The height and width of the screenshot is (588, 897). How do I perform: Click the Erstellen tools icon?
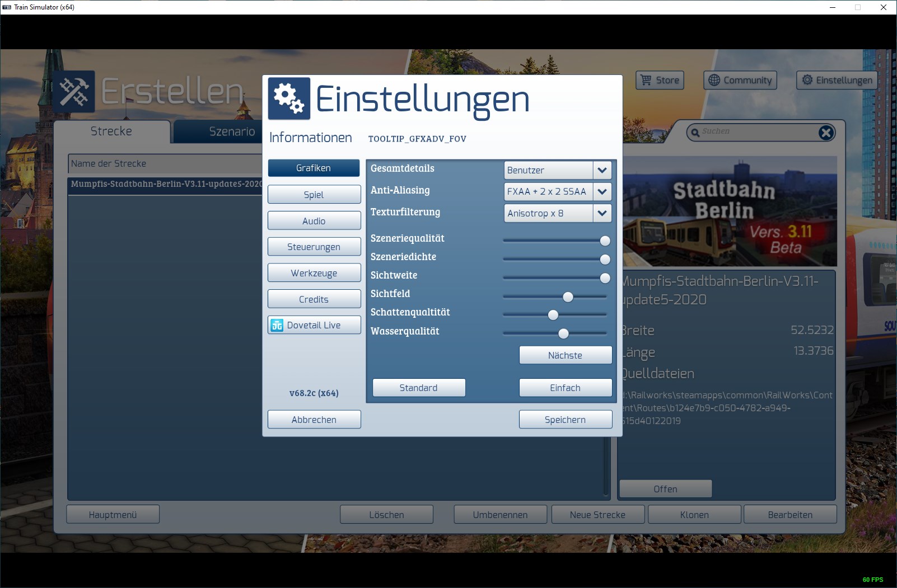(74, 91)
